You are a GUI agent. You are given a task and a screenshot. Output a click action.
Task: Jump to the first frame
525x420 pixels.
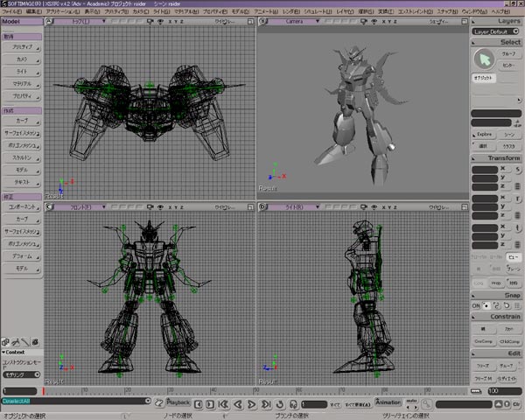223,404
